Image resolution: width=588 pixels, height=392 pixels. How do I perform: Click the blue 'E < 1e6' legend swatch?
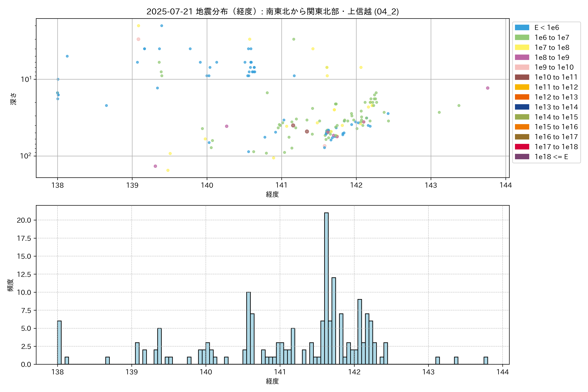pyautogui.click(x=522, y=27)
